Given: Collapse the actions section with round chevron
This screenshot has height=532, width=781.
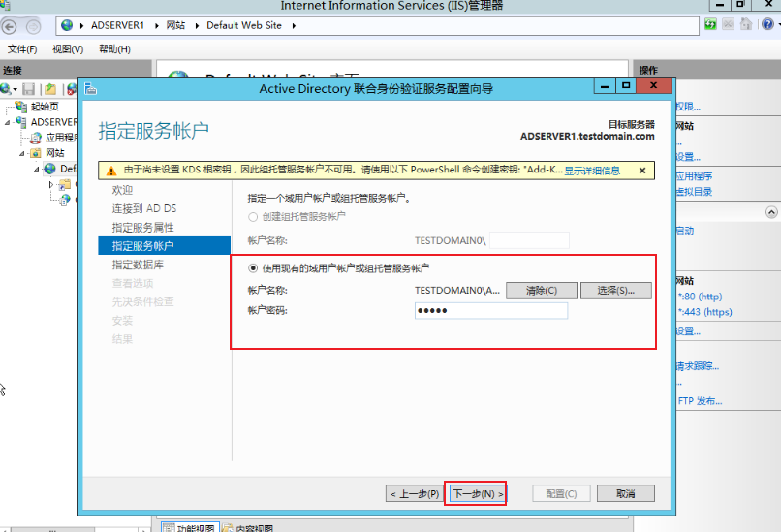Looking at the screenshot, I should 771,212.
